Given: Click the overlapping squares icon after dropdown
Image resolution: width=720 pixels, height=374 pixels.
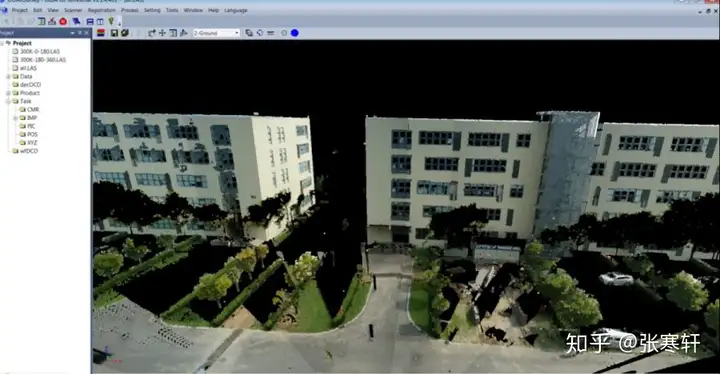Looking at the screenshot, I should pyautogui.click(x=249, y=33).
